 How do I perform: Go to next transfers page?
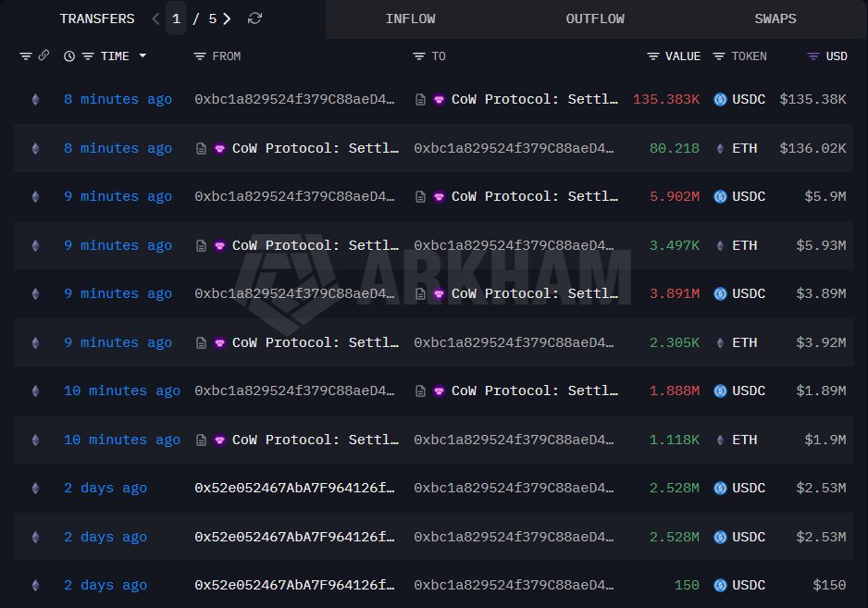point(227,19)
